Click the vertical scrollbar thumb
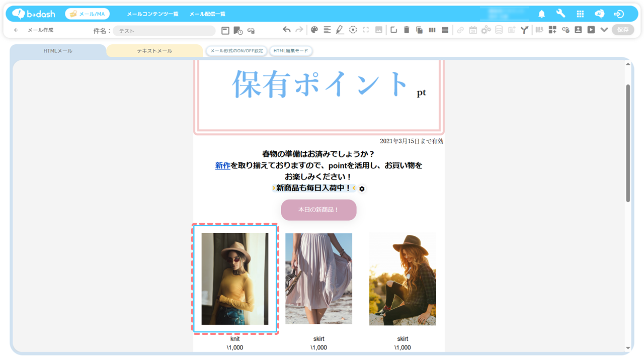The image size is (644, 362). tap(628, 143)
